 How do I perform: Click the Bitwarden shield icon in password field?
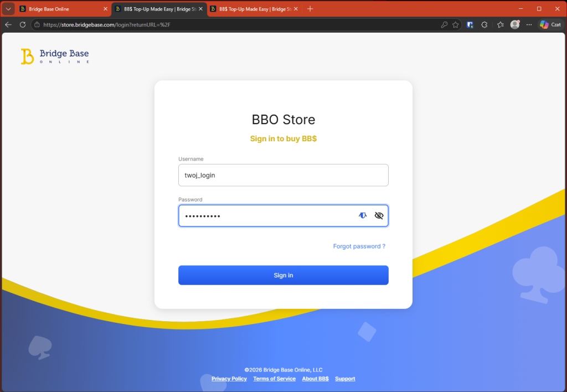coord(363,216)
